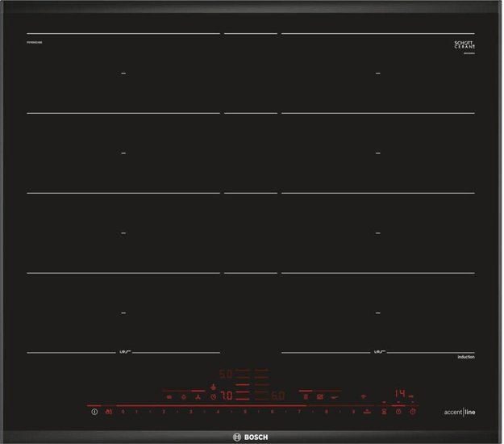Select the 6.0 right zone display

point(277,396)
